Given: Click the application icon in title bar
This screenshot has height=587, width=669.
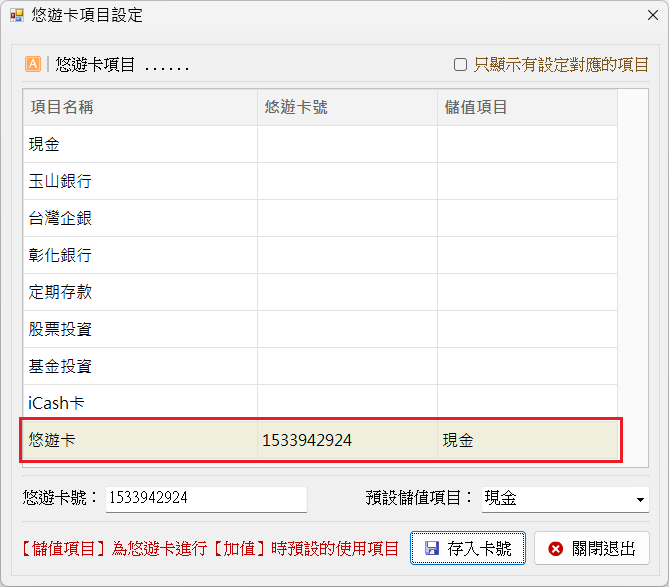Looking at the screenshot, I should point(17,16).
